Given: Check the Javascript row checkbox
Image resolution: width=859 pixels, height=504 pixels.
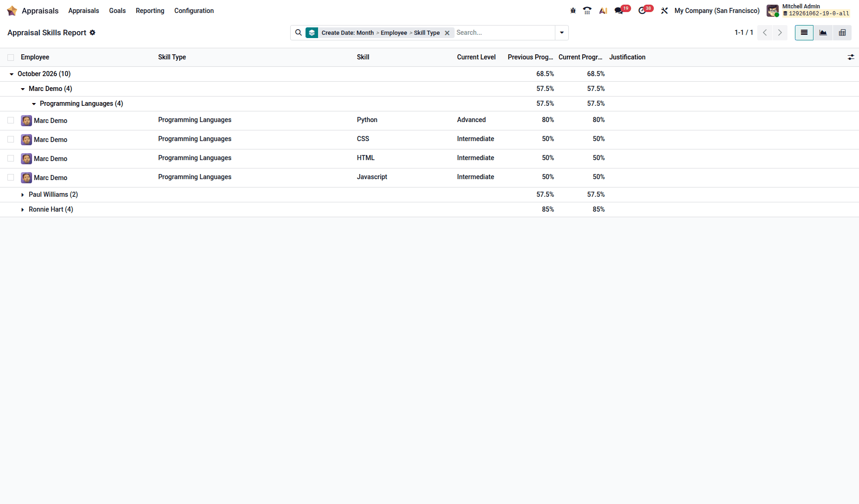Looking at the screenshot, I should [11, 177].
